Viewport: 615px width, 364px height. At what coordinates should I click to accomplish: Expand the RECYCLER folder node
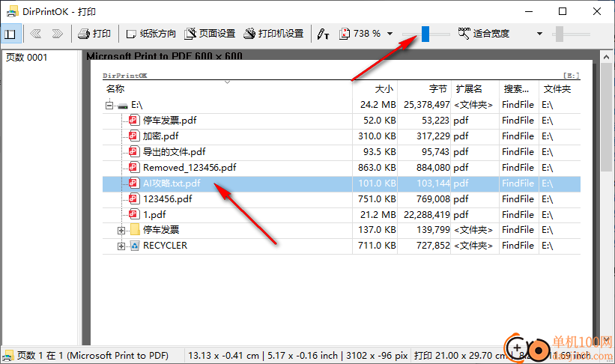(121, 246)
